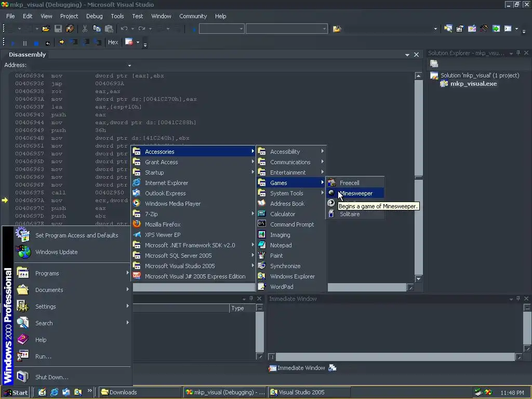This screenshot has width=532, height=399.
Task: Select Solution 'mkp_visual' tree node
Action: coord(480,75)
